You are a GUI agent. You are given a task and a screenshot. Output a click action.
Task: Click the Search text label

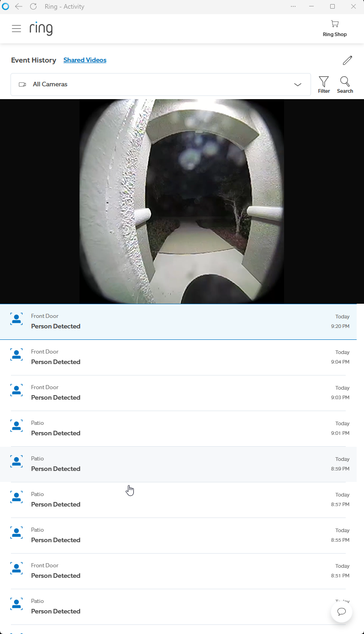tap(345, 91)
